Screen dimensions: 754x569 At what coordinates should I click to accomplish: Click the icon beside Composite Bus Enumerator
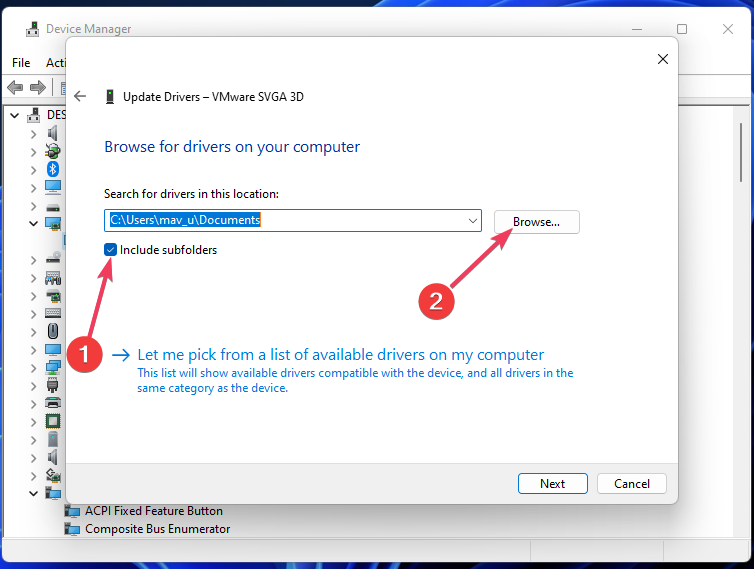click(72, 529)
